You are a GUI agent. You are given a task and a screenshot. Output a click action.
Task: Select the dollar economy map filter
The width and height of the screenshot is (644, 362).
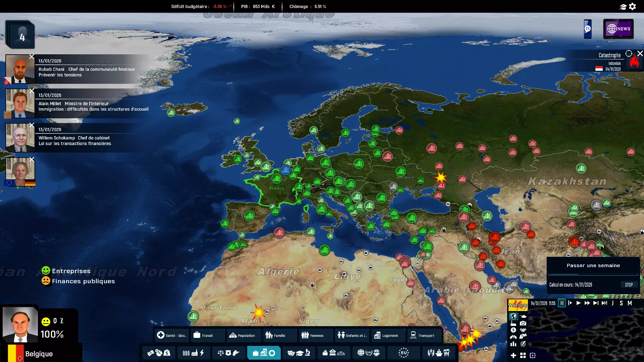tap(513, 330)
